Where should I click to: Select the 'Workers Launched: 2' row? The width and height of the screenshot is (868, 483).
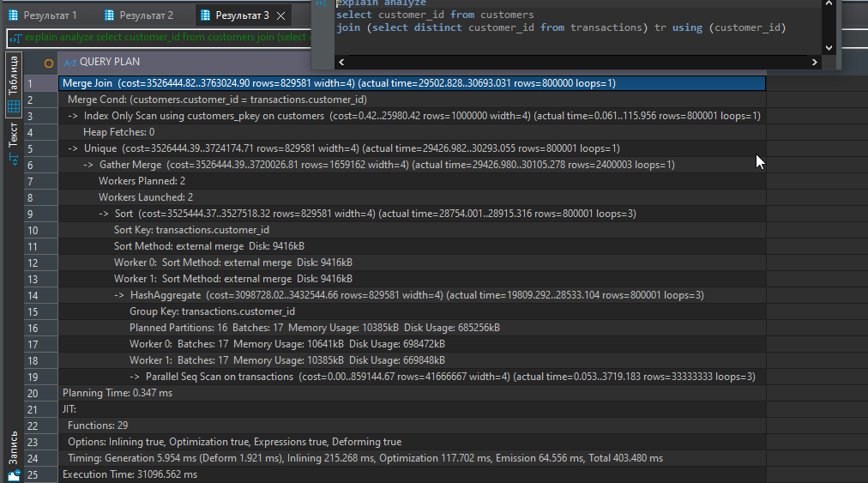[x=412, y=197]
